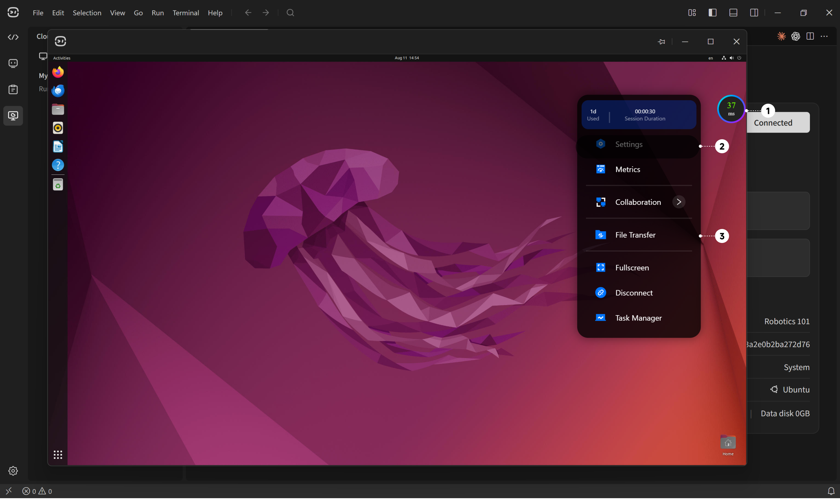Screen dimensions: 840x504
Task: Toggle the bottom panel layout button
Action: (733, 13)
